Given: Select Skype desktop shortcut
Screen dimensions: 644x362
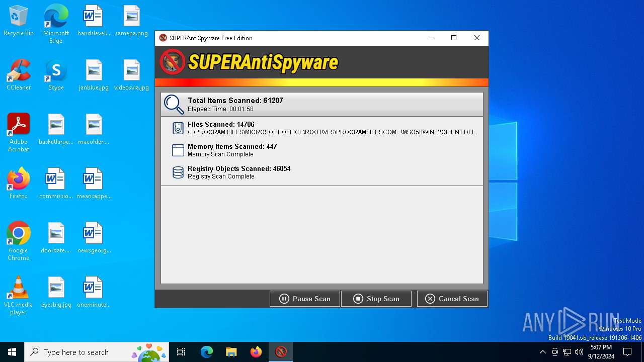Looking at the screenshot, I should 56,75.
